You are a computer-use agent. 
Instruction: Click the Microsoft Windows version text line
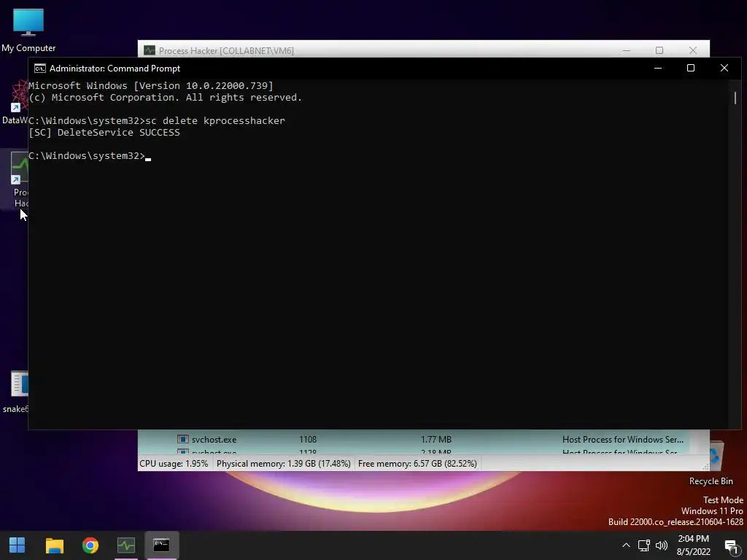tap(151, 86)
